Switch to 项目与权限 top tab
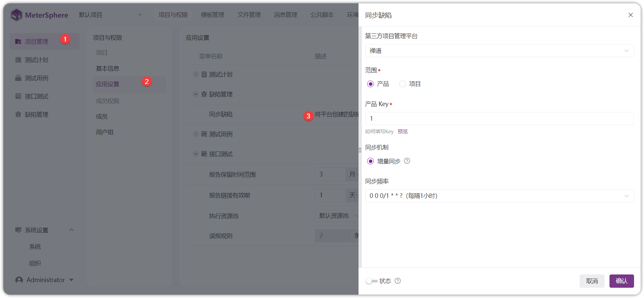The height and width of the screenshot is (298, 644). coord(173,15)
